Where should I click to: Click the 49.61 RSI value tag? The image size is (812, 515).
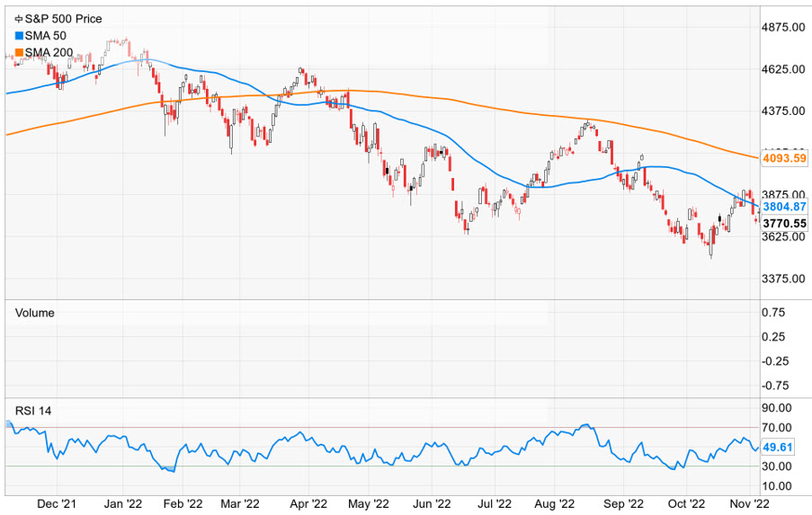point(778,447)
